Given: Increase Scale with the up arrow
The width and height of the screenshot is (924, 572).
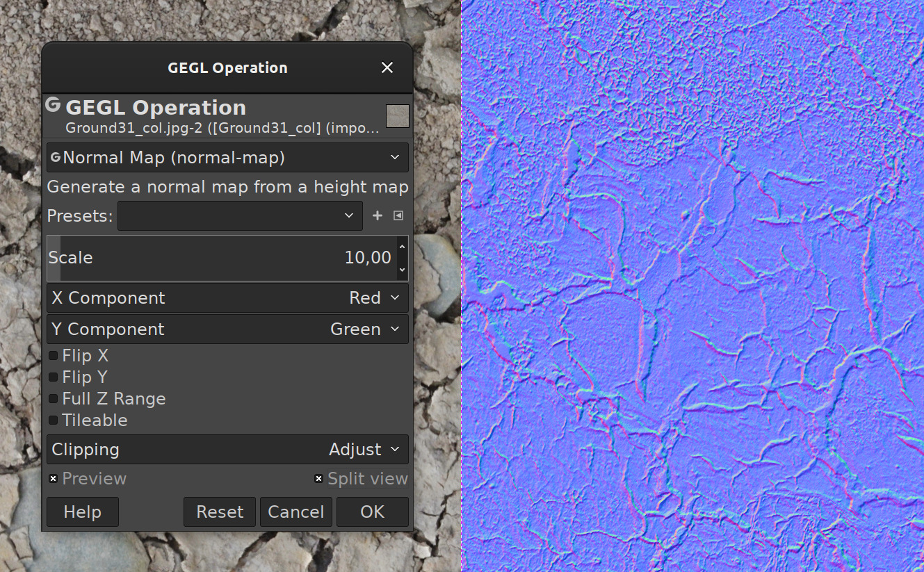Looking at the screenshot, I should point(402,247).
